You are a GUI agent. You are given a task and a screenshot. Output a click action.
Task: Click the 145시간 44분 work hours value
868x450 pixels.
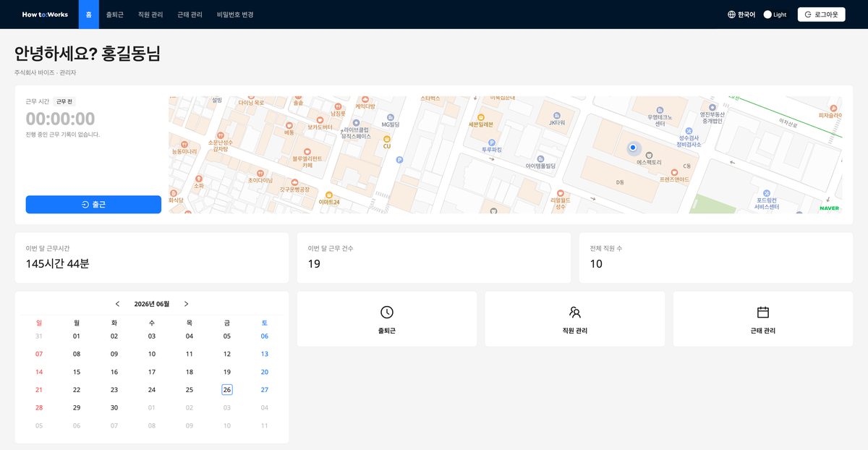point(58,264)
